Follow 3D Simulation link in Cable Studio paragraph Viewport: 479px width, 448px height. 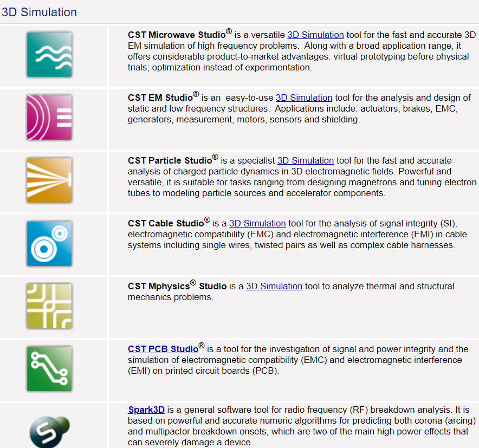257,224
